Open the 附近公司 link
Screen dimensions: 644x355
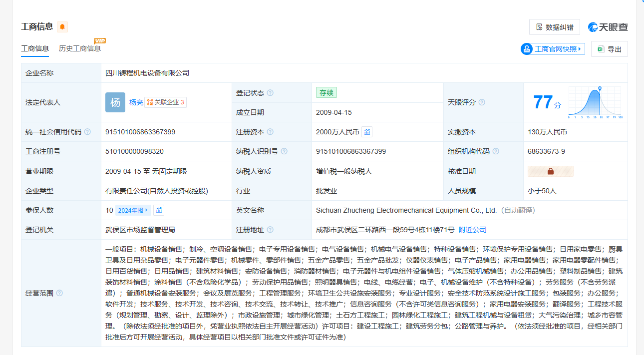472,230
